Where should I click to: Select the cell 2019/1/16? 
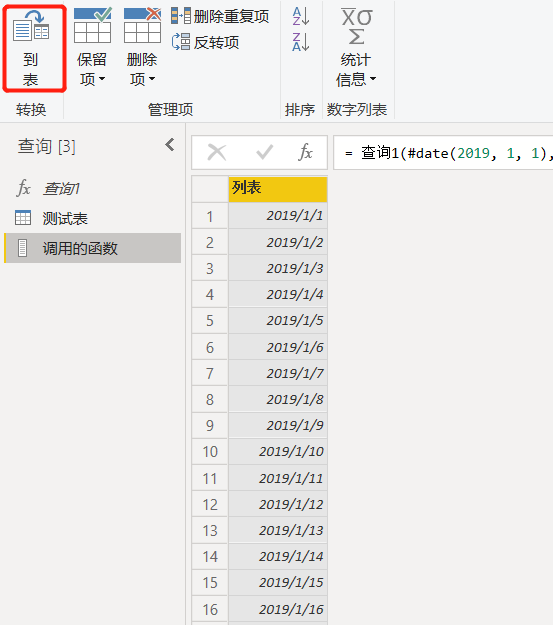coord(278,609)
